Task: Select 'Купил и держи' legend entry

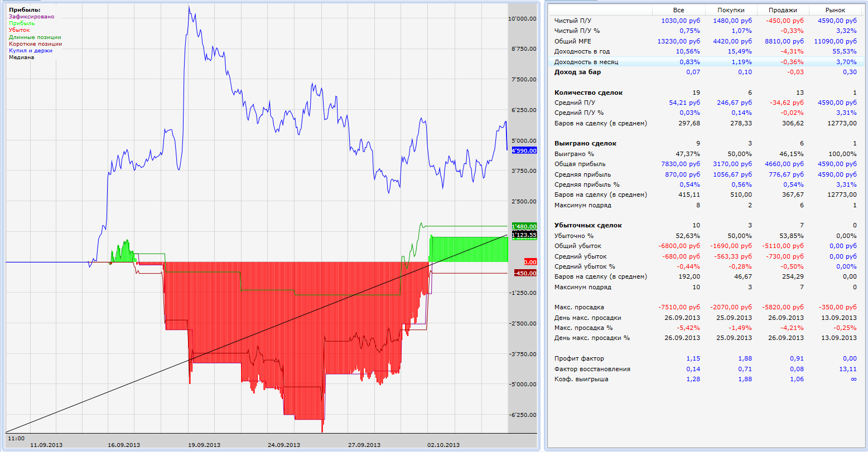Action: click(x=30, y=51)
